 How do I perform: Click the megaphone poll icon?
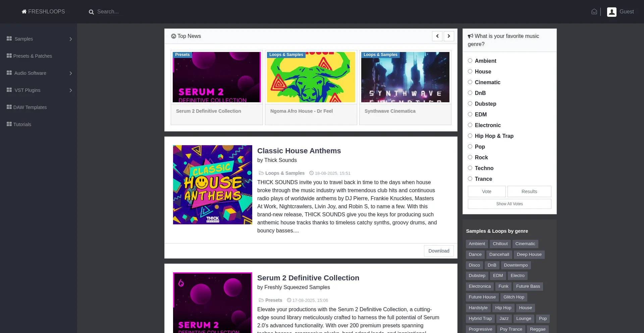471,36
